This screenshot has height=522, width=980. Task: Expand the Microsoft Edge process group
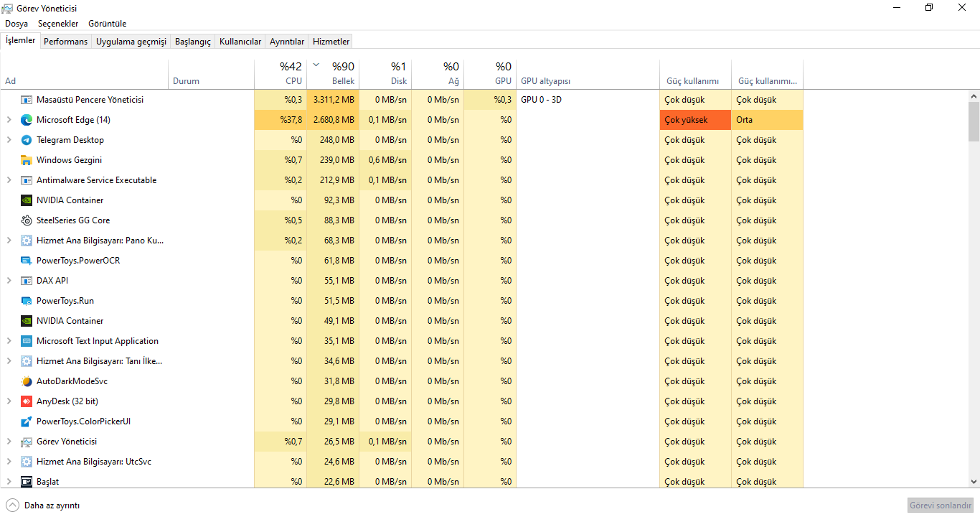point(9,120)
